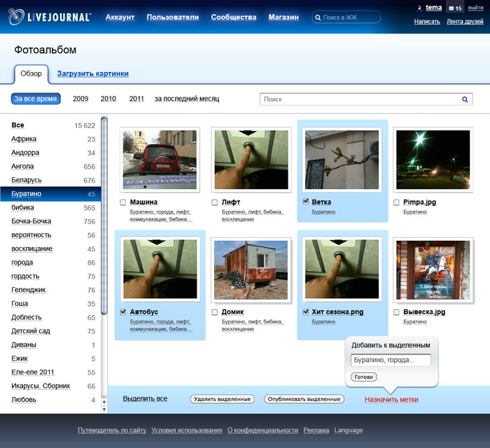Click the tag list scrollbar up arrow

coord(104,400)
